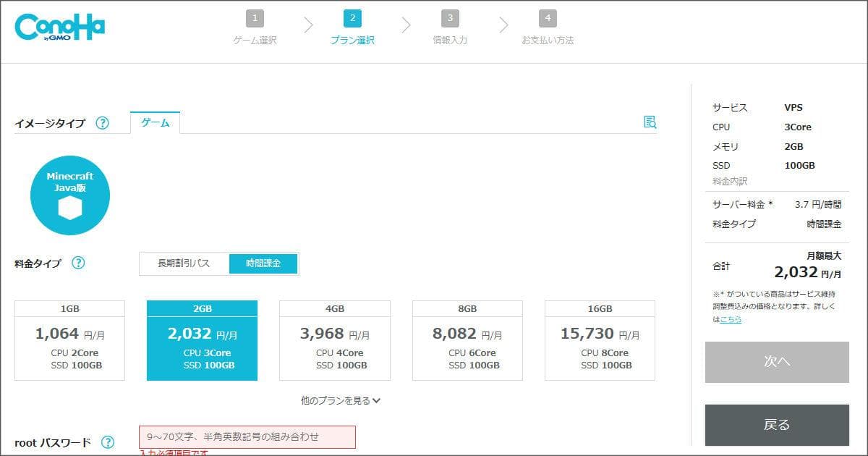
Task: Click the VPS service value in summary
Action: coord(793,108)
